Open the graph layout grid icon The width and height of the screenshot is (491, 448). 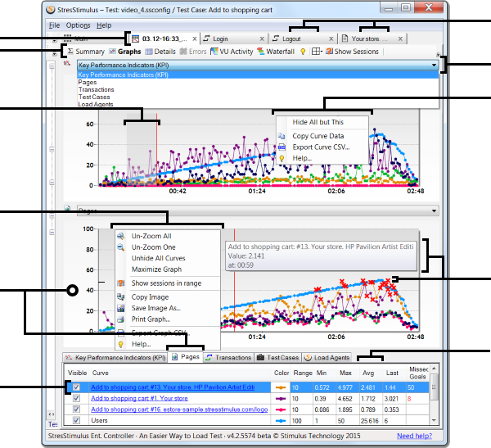pos(317,52)
